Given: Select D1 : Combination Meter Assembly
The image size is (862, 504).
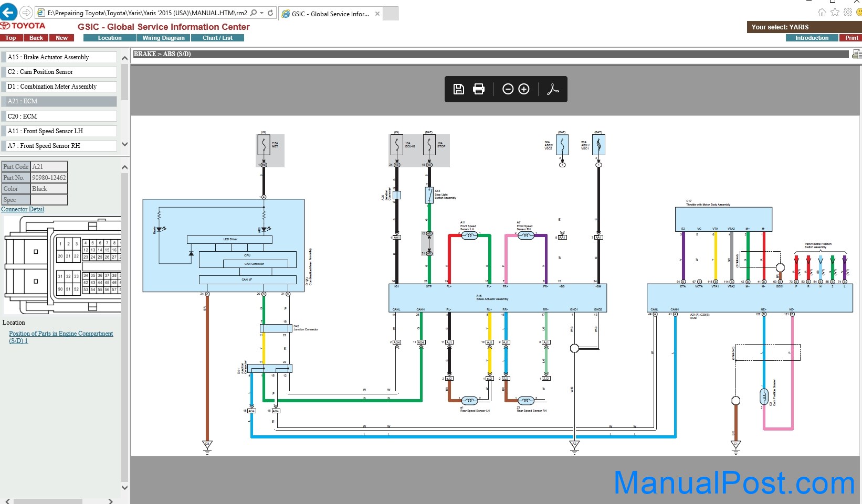Looking at the screenshot, I should (x=59, y=87).
